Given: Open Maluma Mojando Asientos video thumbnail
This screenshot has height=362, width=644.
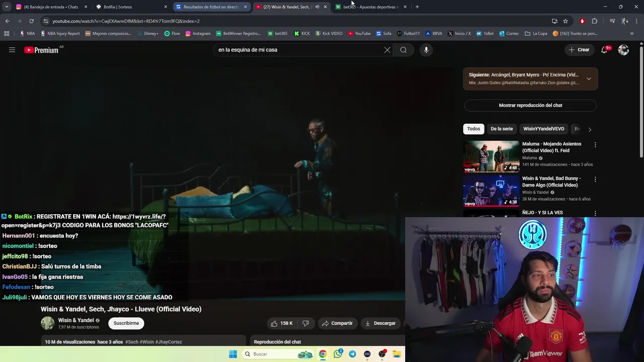Looking at the screenshot, I should [491, 156].
